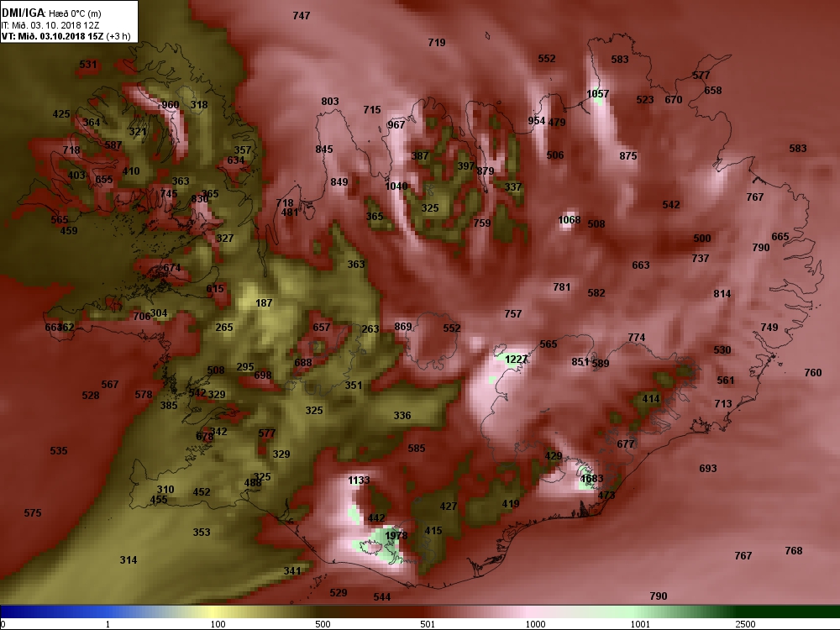Screen dimensions: 840x630
Task: Select the 314 label
Action: [128, 559]
